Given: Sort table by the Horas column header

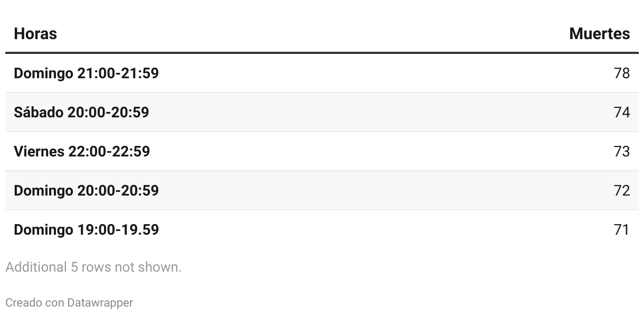Looking at the screenshot, I should coord(35,34).
